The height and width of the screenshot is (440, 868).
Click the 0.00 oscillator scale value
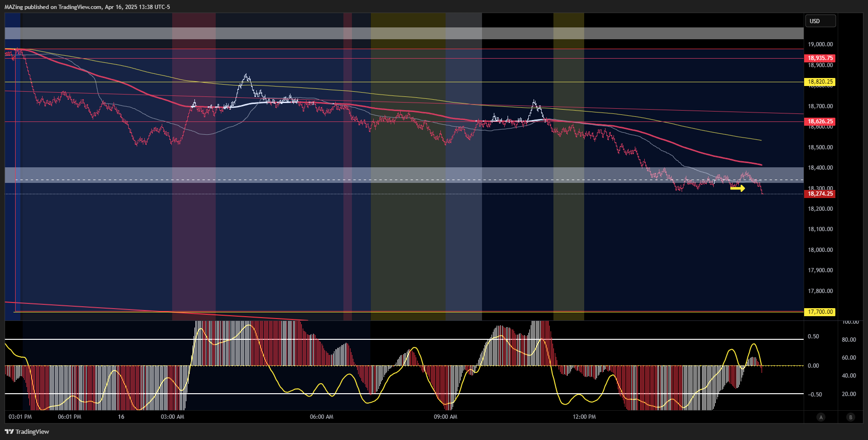[x=814, y=366]
